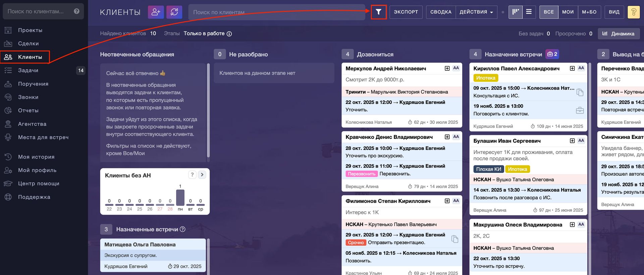
Task: Expand the Клиенты без АН widget arrow
Action: 202,175
